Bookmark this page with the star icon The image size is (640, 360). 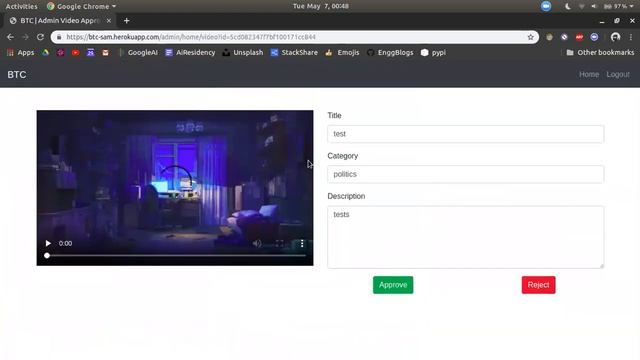coord(530,37)
